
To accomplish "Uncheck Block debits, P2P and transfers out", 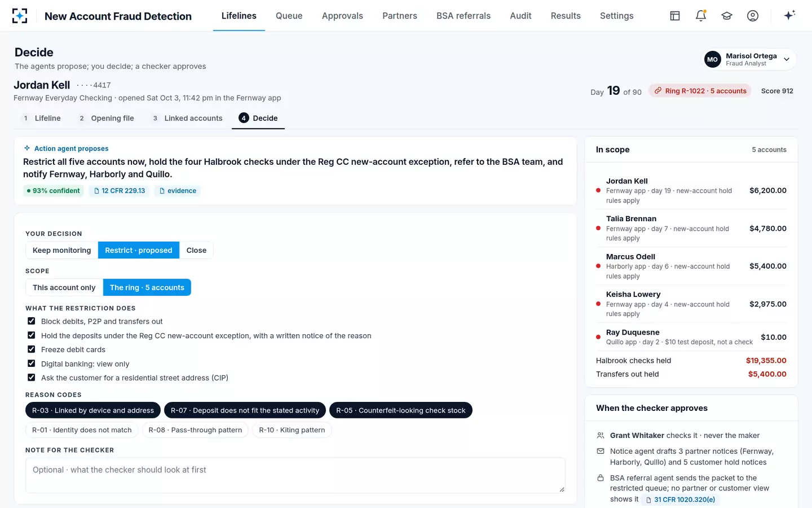I will tap(32, 321).
